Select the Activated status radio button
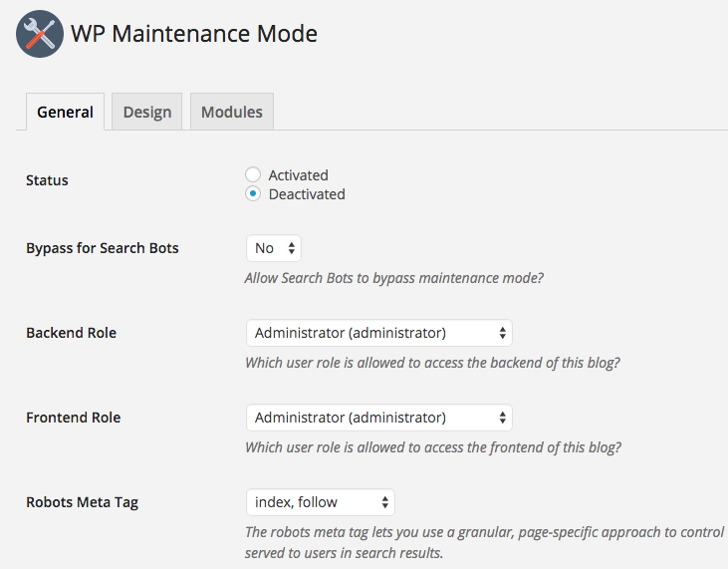 [253, 174]
